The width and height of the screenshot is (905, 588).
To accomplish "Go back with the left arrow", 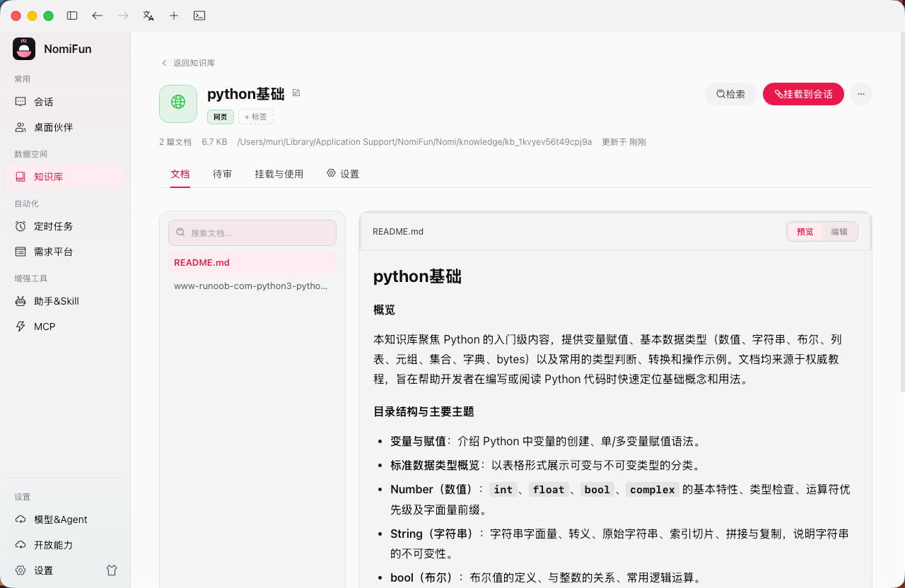I will coord(98,16).
